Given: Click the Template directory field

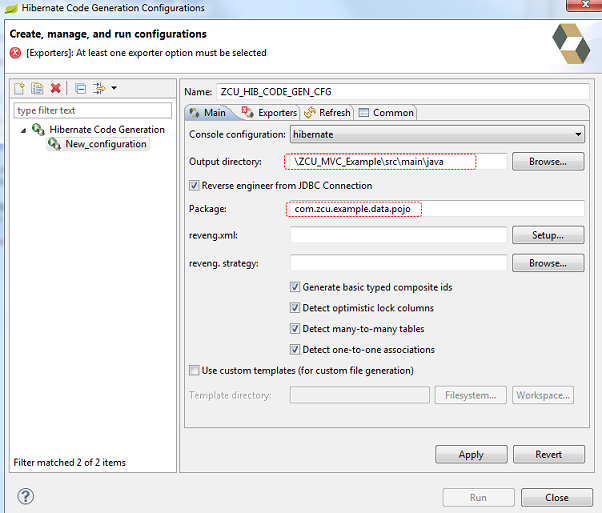Looking at the screenshot, I should 360,395.
